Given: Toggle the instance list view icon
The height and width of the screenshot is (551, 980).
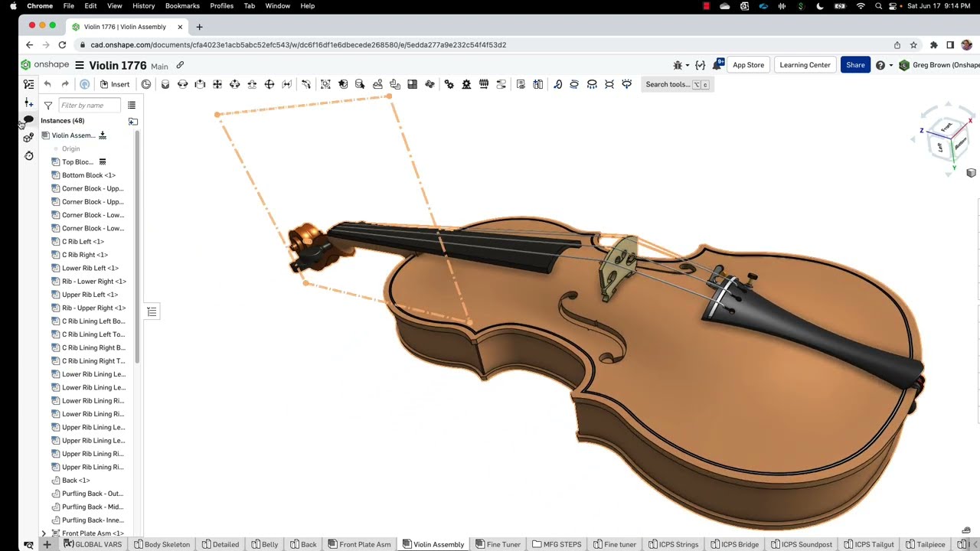Looking at the screenshot, I should [x=132, y=106].
